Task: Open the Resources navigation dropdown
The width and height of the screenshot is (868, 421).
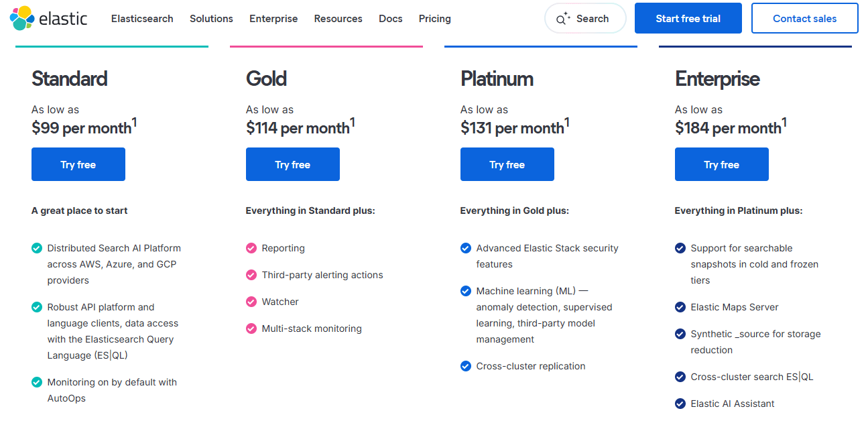Action: point(338,19)
